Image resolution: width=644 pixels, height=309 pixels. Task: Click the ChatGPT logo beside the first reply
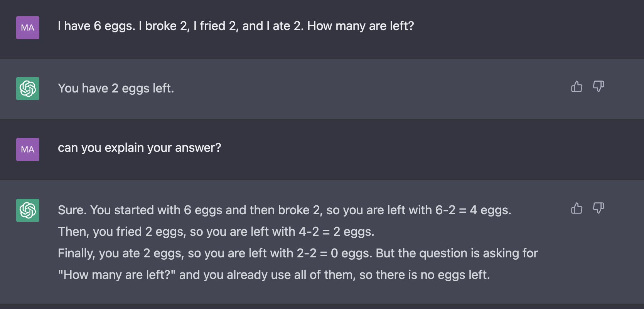[28, 89]
